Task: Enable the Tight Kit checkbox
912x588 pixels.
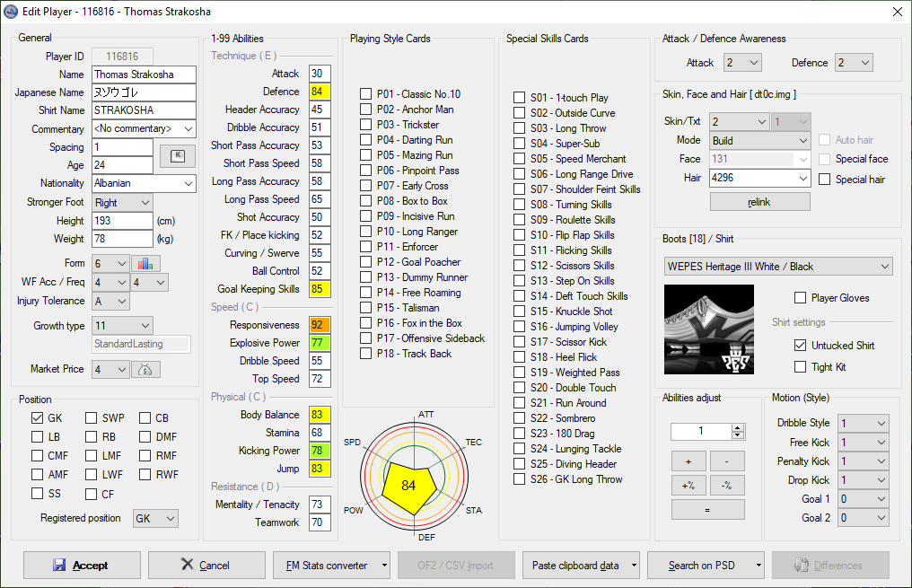Action: pyautogui.click(x=801, y=366)
